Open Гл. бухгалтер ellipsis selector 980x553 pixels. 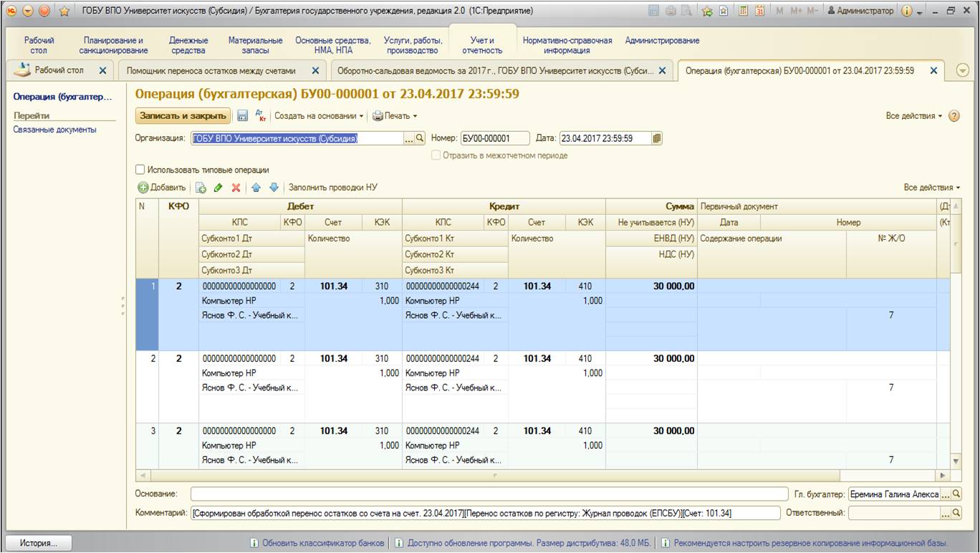(946, 494)
